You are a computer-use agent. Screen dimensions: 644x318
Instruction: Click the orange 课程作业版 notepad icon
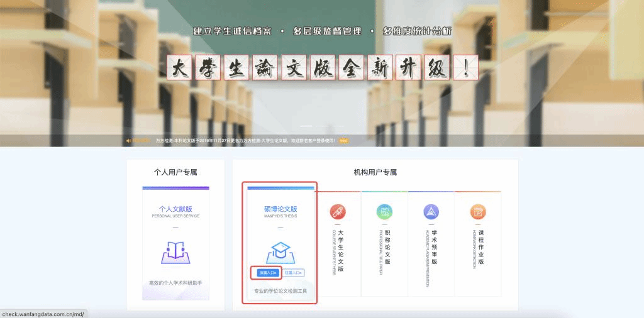click(477, 212)
